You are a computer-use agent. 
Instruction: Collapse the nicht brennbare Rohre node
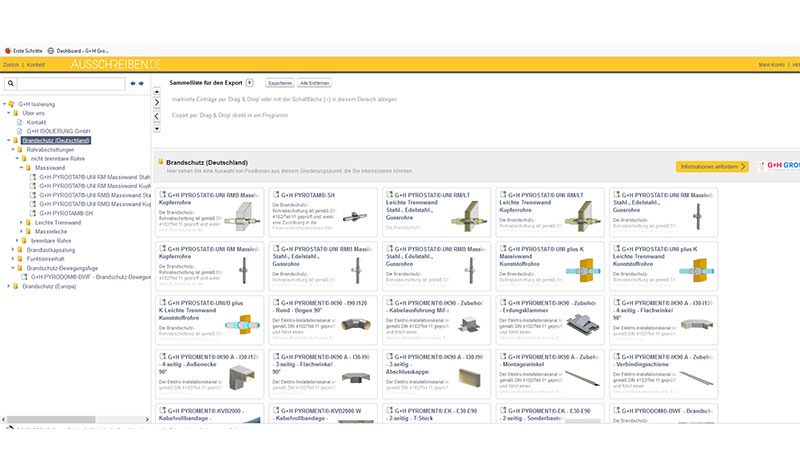17,159
